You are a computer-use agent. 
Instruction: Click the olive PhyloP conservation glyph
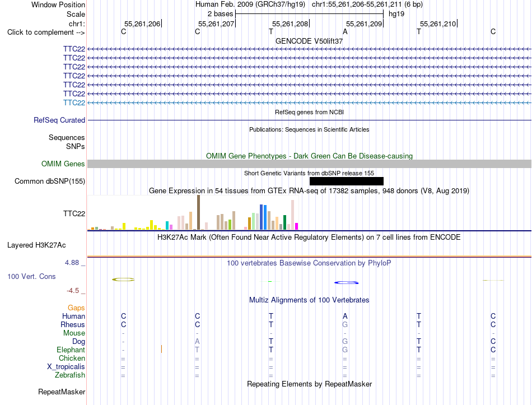pos(123,280)
